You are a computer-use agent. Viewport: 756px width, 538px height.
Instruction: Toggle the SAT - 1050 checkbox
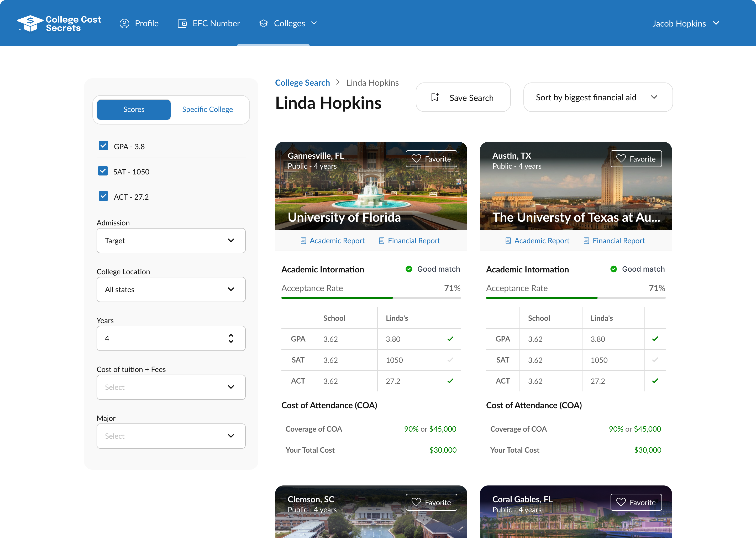[x=103, y=171]
